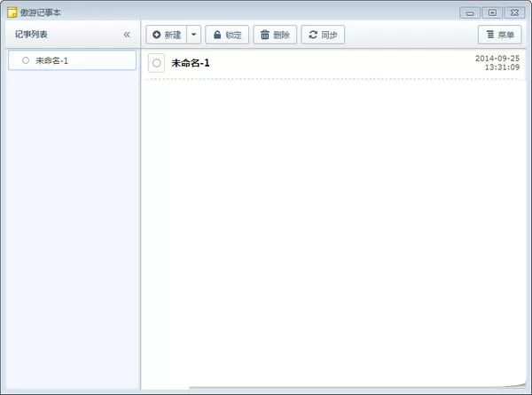Click the note title 未命名-1 heading
532x395 pixels.
coord(191,63)
